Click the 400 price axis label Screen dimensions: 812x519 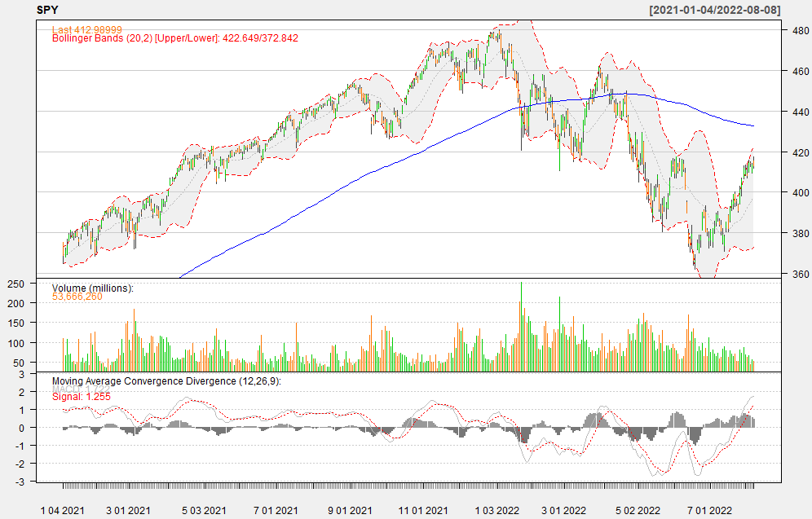pos(801,192)
